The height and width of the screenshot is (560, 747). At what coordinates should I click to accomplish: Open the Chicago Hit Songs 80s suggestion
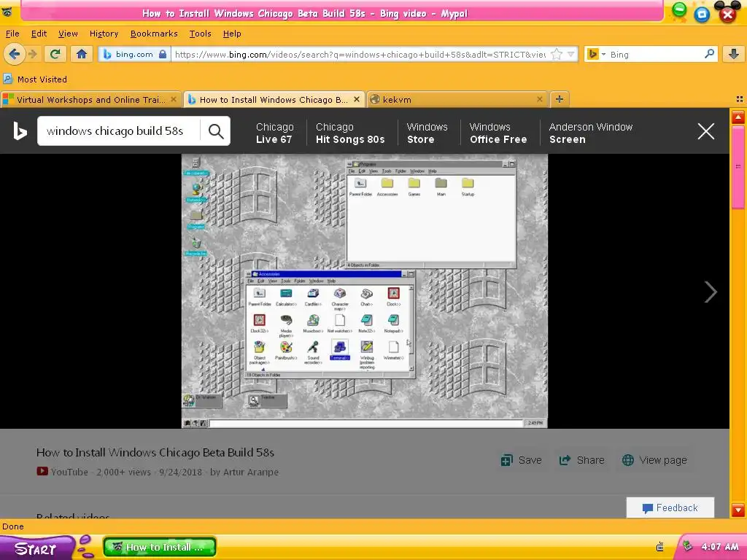tap(349, 133)
